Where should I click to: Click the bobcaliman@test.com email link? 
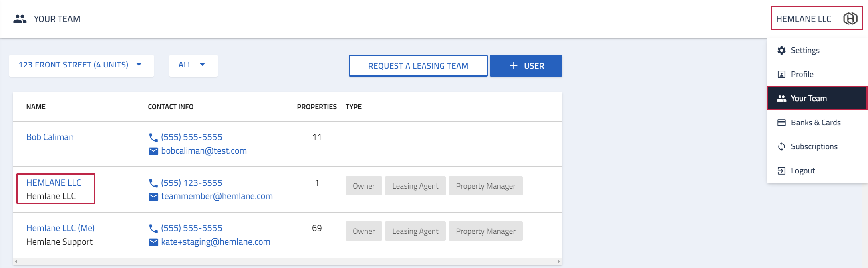point(204,151)
